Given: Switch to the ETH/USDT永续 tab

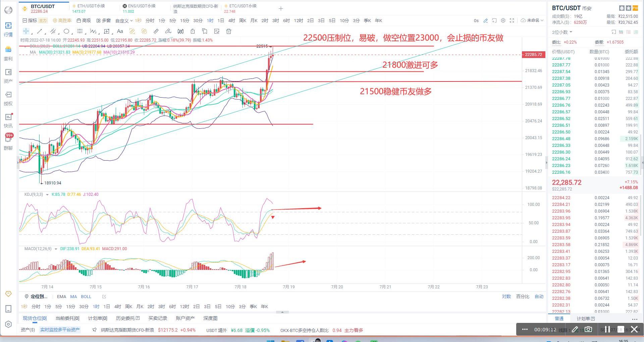Looking at the screenshot, I should 91,6.
